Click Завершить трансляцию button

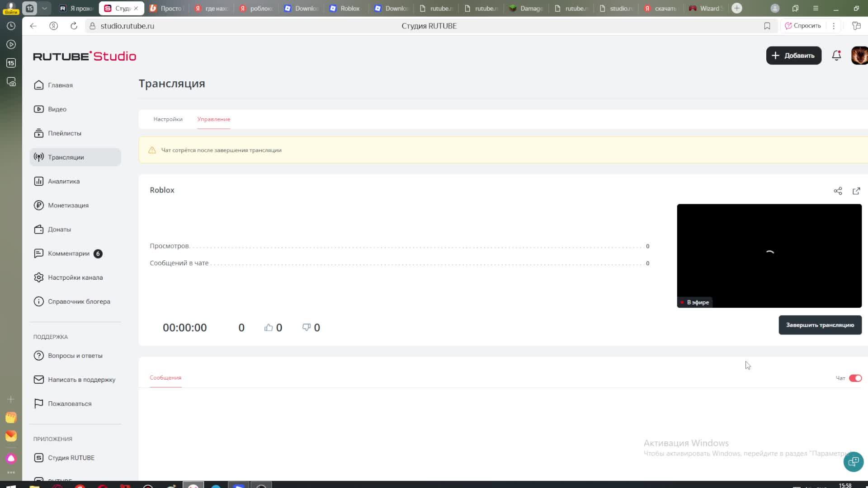[x=820, y=325]
